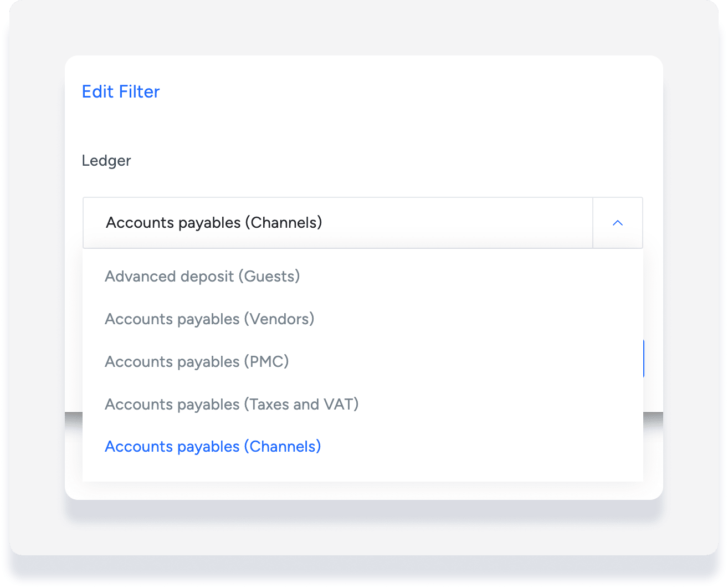Change ledger to the PMC option
This screenshot has width=728, height=588.
coord(197,361)
